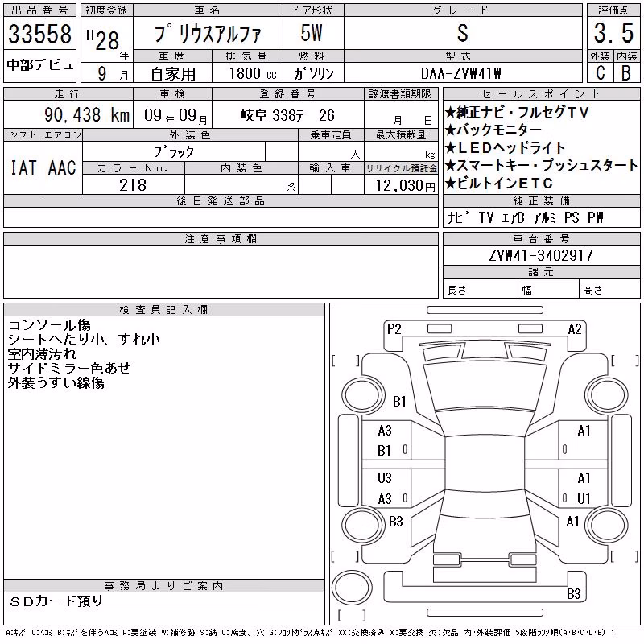
Task: Click interior grade B under 内装
Action: [x=626, y=72]
